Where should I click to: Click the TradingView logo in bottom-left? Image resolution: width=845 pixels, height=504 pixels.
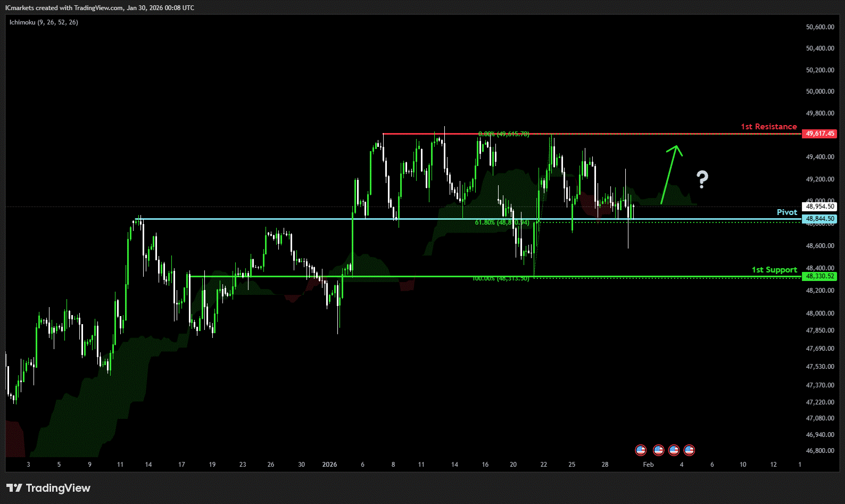pyautogui.click(x=48, y=488)
